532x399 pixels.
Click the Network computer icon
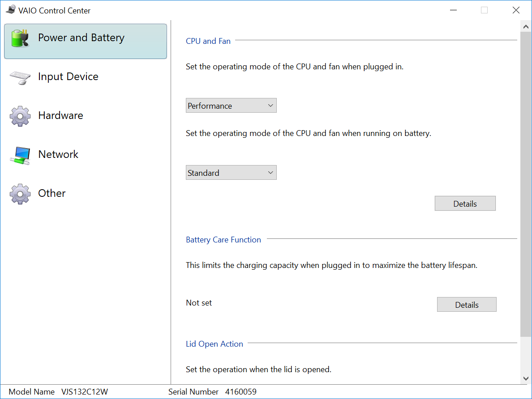click(20, 155)
